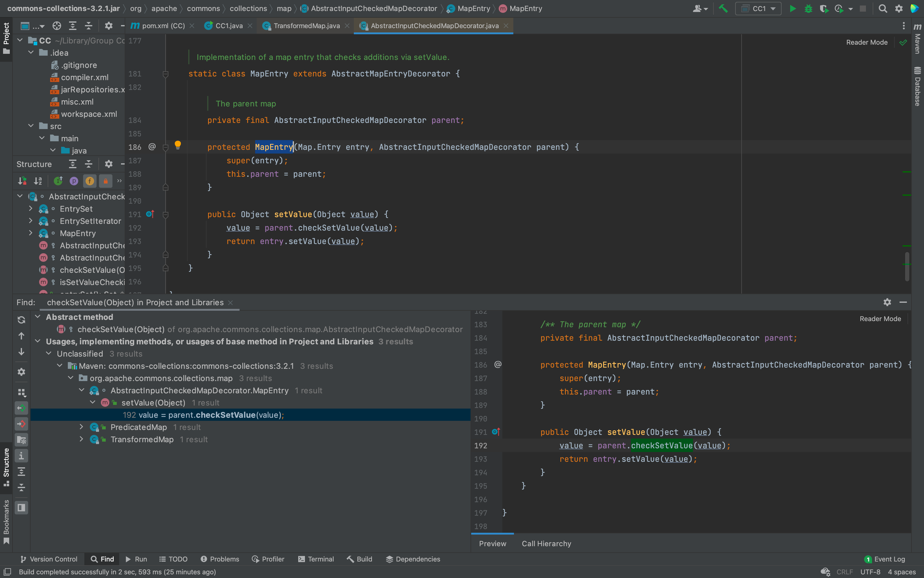Open Search Everywhere magnifier

[883, 9]
